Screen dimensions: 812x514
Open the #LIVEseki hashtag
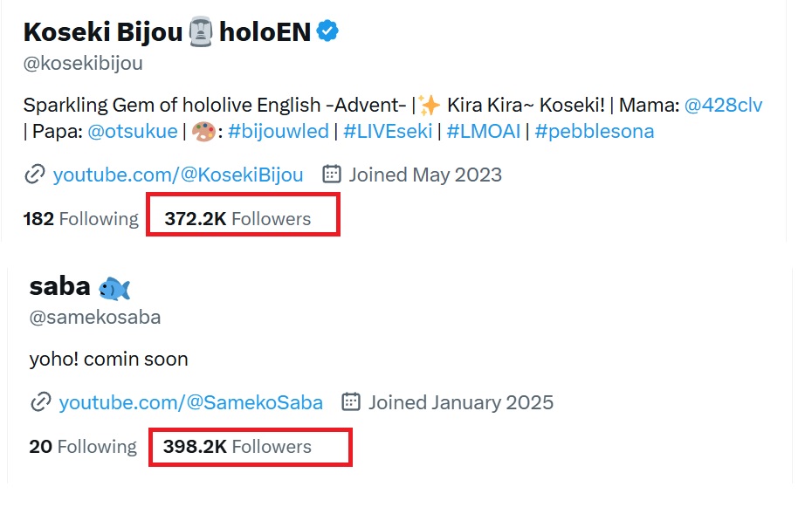(x=388, y=132)
